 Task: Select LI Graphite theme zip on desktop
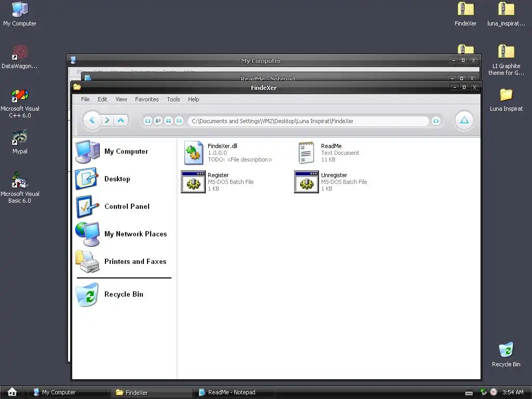pos(506,60)
